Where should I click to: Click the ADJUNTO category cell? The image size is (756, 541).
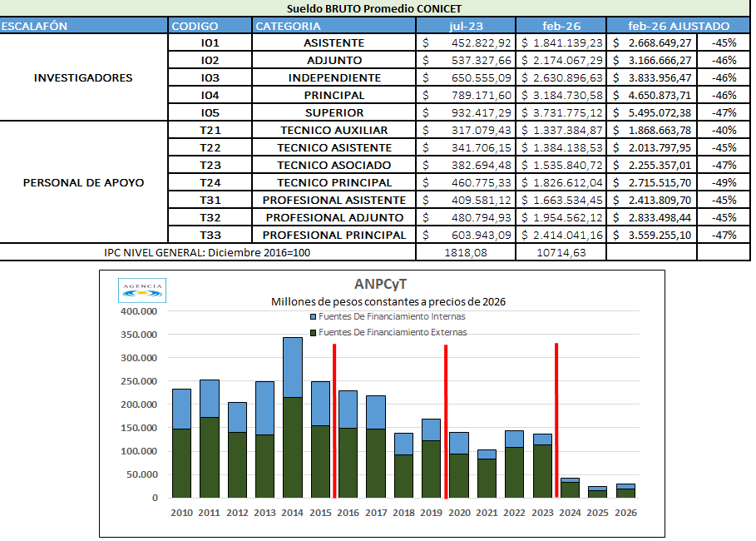(x=334, y=60)
